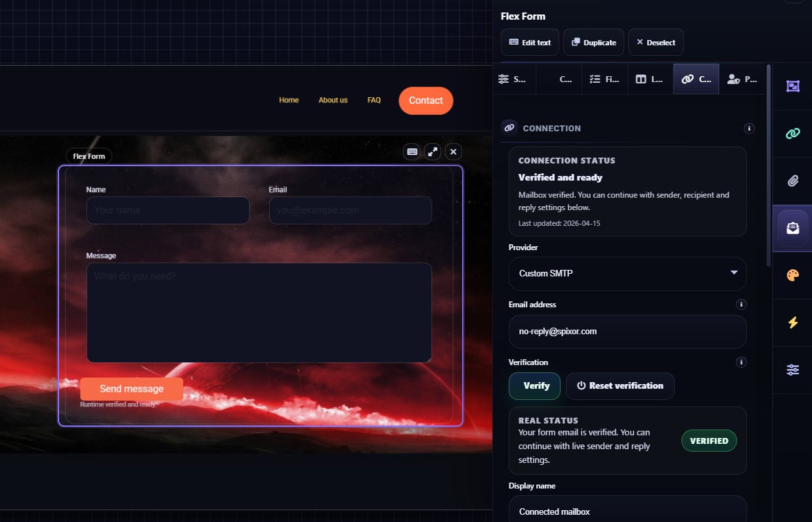This screenshot has width=812, height=522.
Task: Click 'Verified and ready' status text
Action: (x=560, y=177)
